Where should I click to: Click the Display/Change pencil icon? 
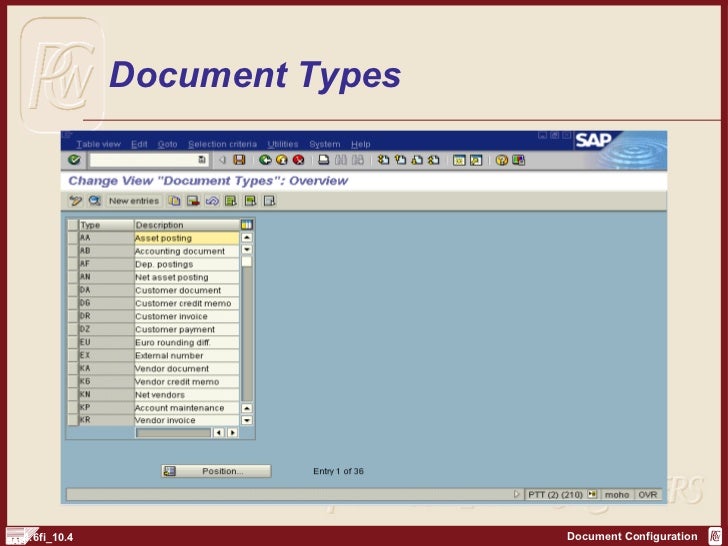75,201
